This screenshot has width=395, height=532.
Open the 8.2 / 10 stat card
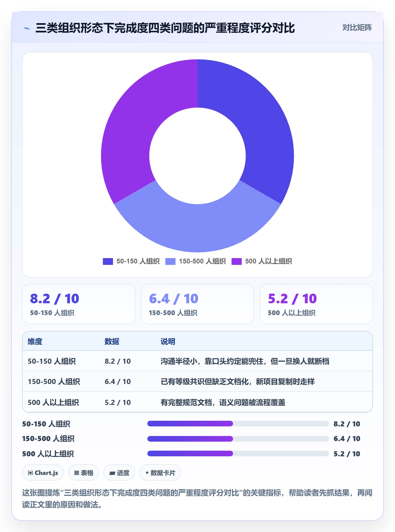[x=79, y=304]
